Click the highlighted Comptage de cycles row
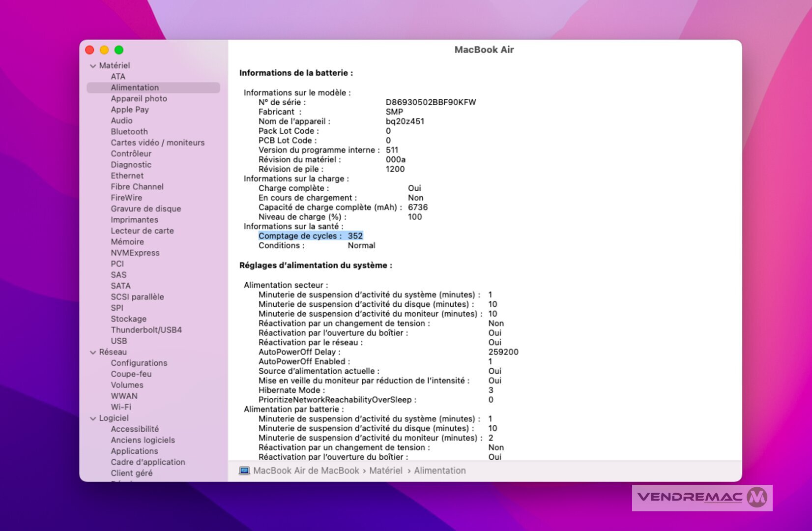Screen dimensions: 812x531 pyautogui.click(x=310, y=236)
